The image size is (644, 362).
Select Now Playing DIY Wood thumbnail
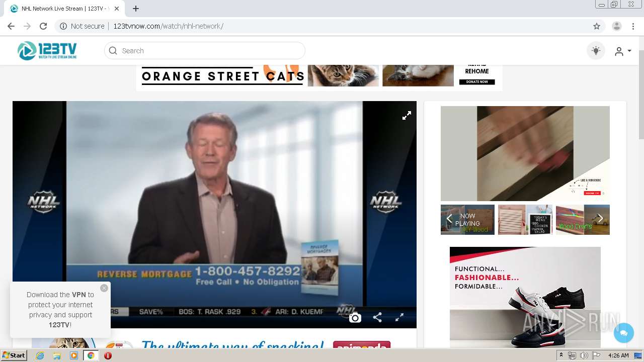[467, 220]
